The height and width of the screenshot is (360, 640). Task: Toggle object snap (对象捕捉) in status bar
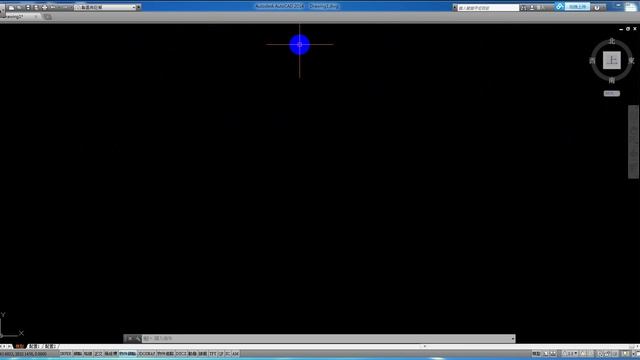128,354
